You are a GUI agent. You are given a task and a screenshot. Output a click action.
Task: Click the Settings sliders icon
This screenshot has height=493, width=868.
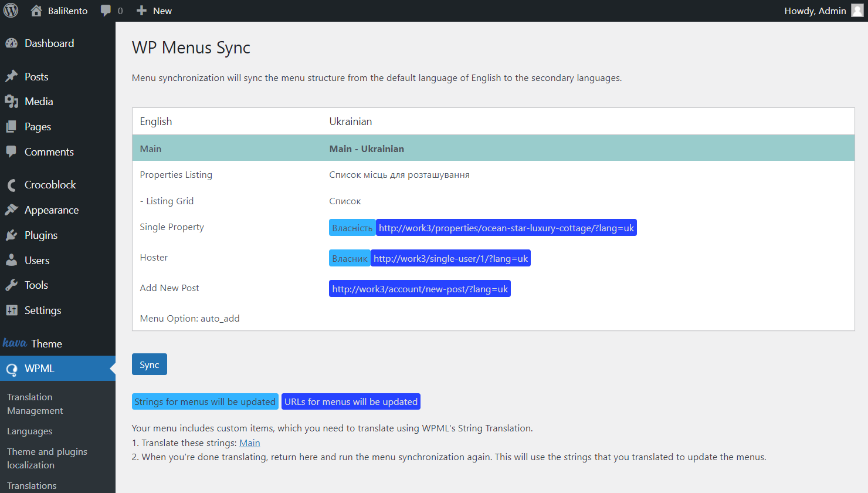[x=11, y=310]
